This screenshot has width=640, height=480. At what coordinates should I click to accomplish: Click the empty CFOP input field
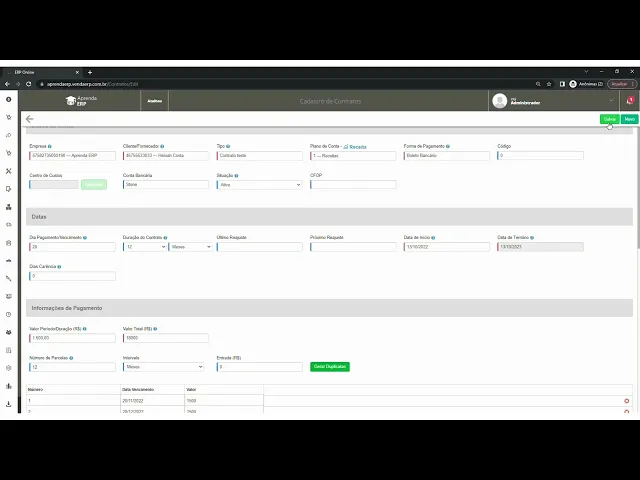point(353,184)
